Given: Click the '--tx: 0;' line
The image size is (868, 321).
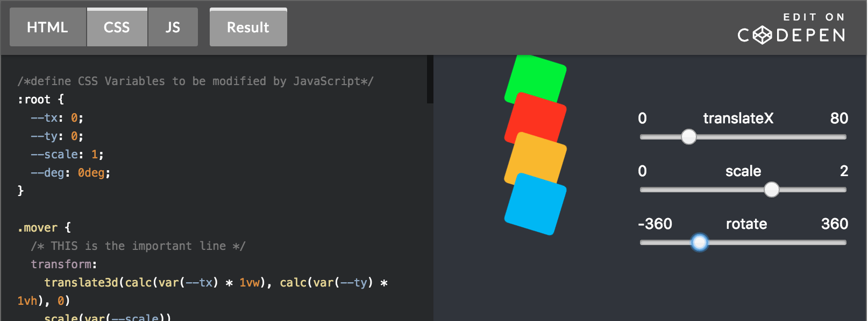Looking at the screenshot, I should (x=57, y=118).
